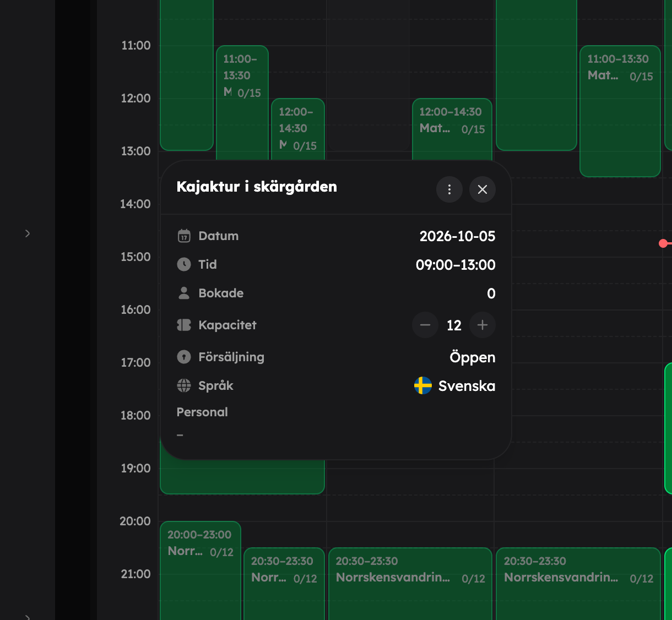Image resolution: width=672 pixels, height=620 pixels.
Task: Open the 20:00–23:00 Norr... event
Action: click(x=200, y=570)
